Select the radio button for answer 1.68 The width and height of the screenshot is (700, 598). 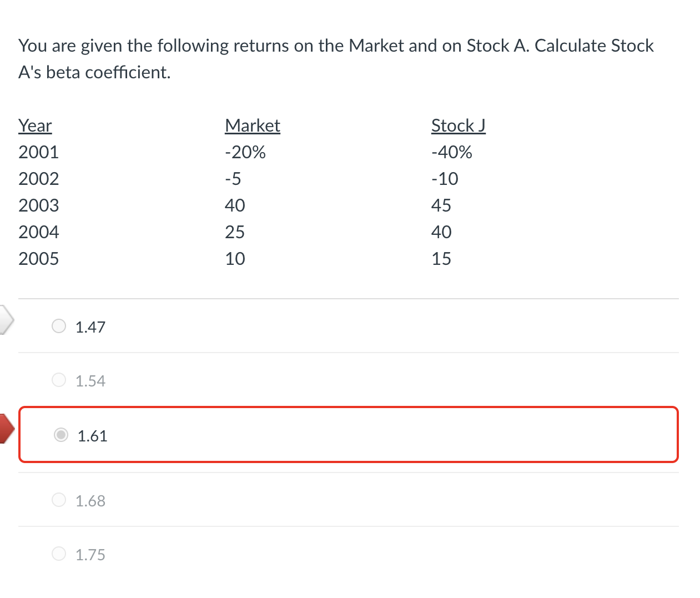coord(58,500)
